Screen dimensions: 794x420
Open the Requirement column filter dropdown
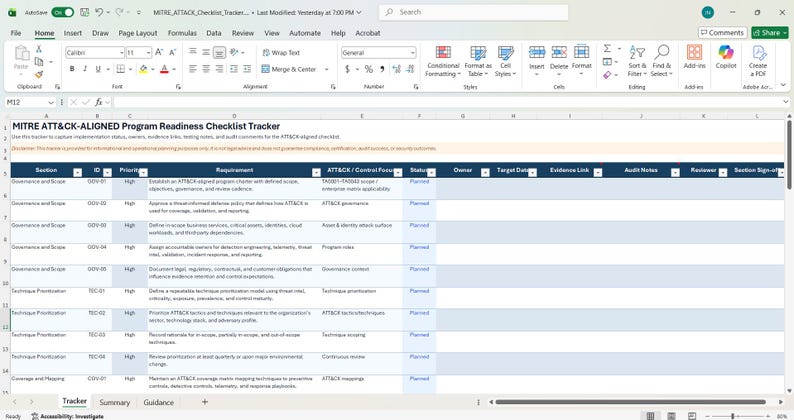click(x=316, y=173)
